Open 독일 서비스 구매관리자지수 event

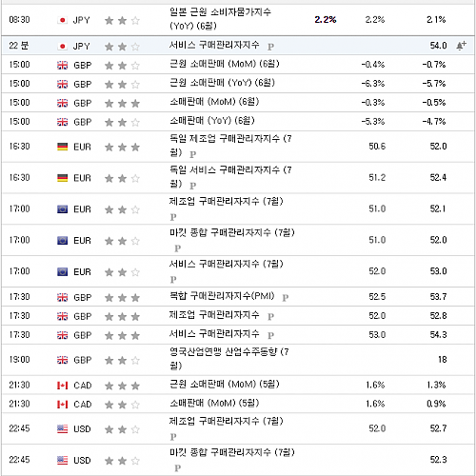pos(230,177)
